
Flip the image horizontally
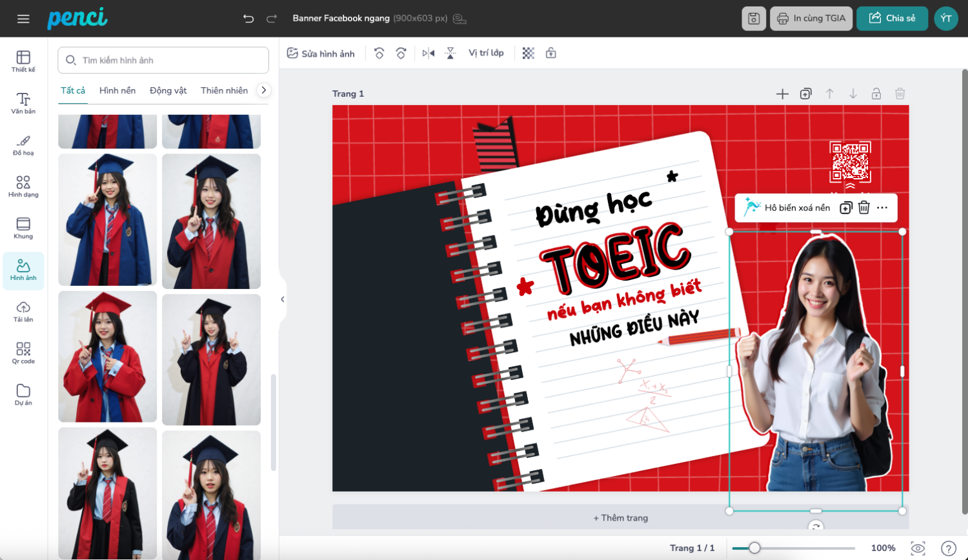[429, 54]
